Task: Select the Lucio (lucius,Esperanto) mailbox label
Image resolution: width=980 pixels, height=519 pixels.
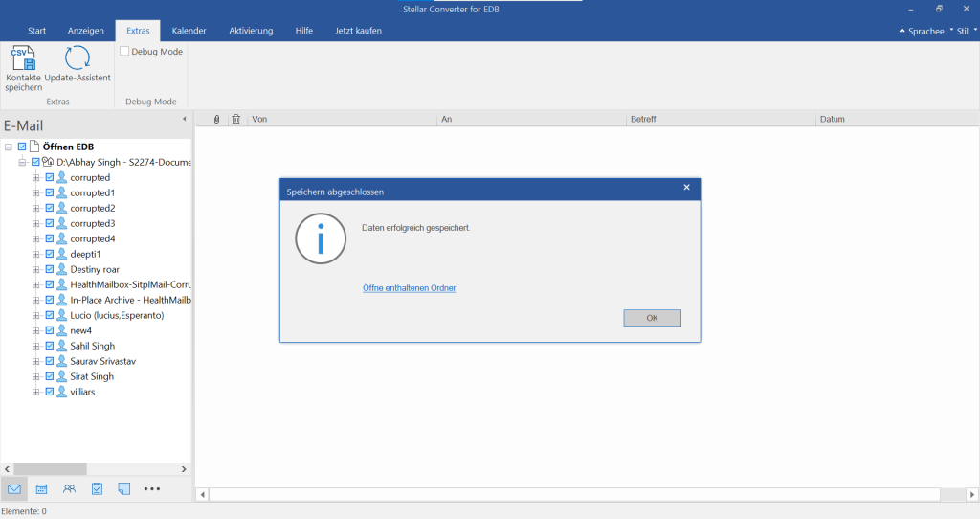Action: [x=117, y=315]
